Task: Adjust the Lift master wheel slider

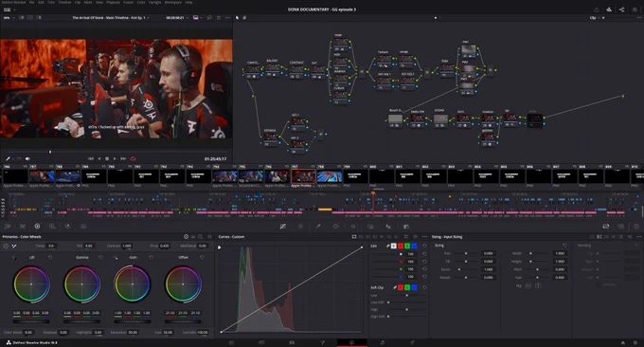Action: 31,321
